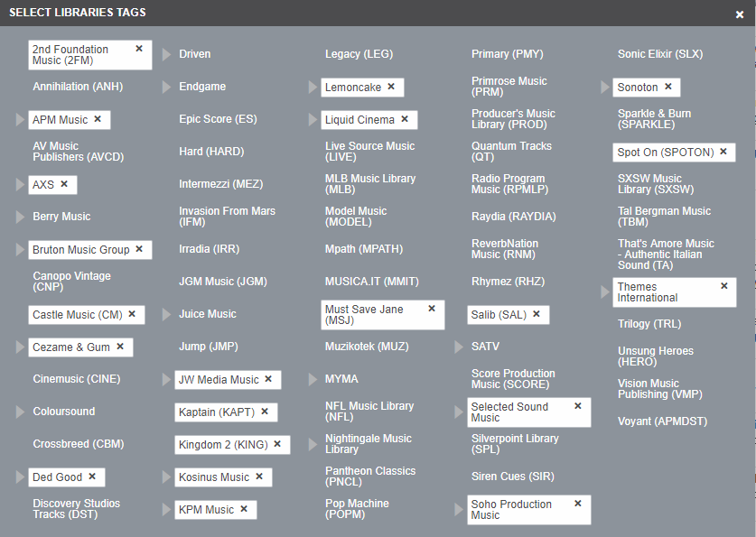Choose the Unsung Heroes (HERO) library
Viewport: 756px width, 537px height.
655,356
